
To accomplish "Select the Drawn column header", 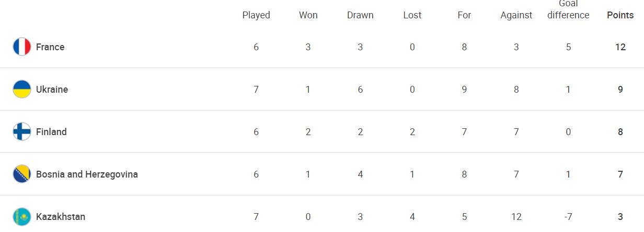I will click(x=360, y=15).
